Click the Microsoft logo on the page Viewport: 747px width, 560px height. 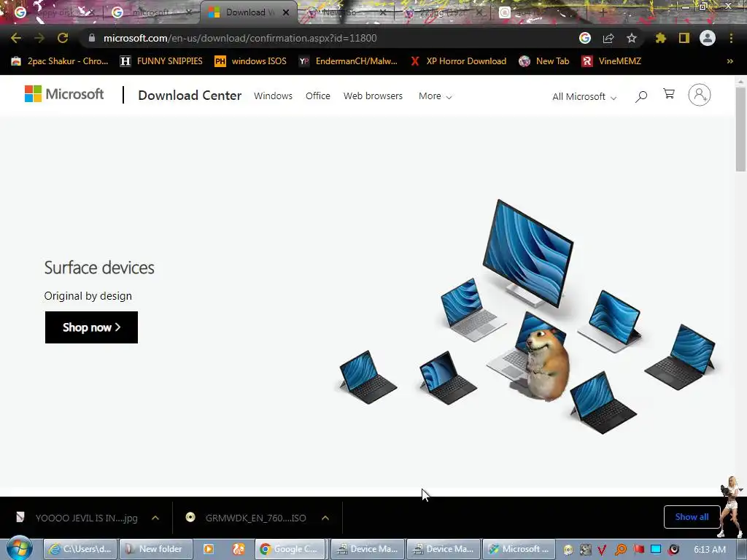64,94
